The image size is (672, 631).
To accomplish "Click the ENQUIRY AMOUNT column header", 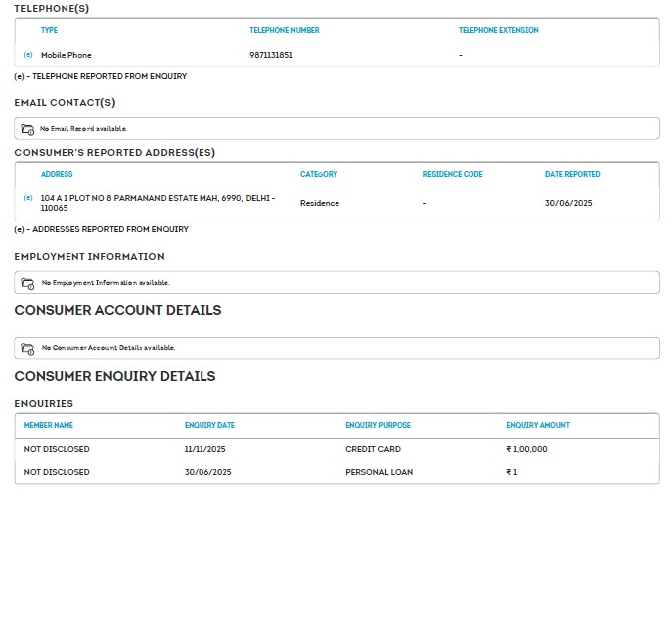I will pyautogui.click(x=537, y=425).
